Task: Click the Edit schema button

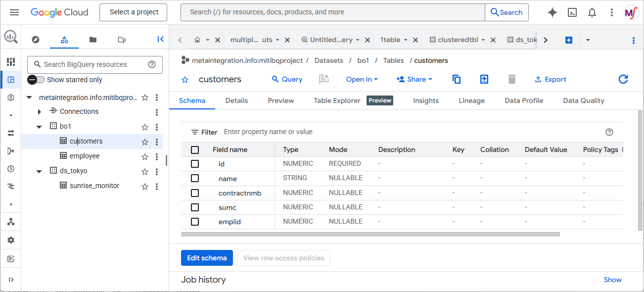Action: (x=207, y=258)
